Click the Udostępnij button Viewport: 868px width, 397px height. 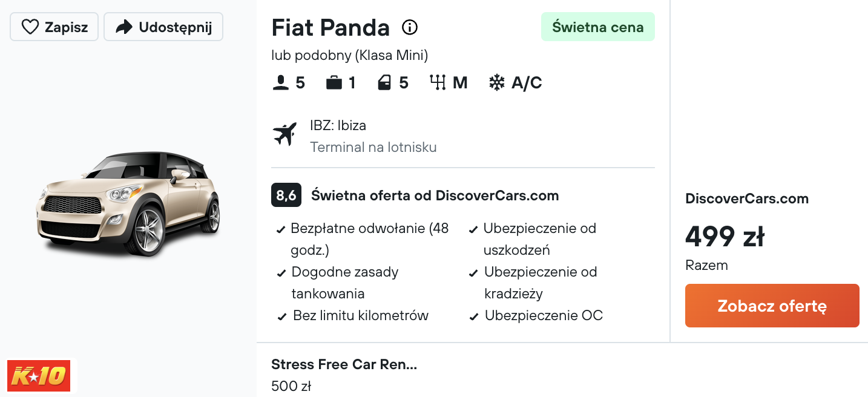point(163,27)
